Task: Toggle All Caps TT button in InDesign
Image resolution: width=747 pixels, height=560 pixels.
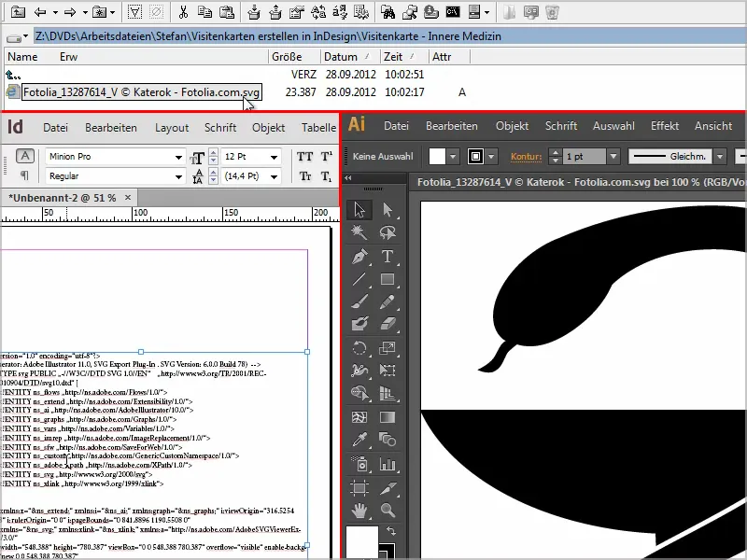Action: 305,157
